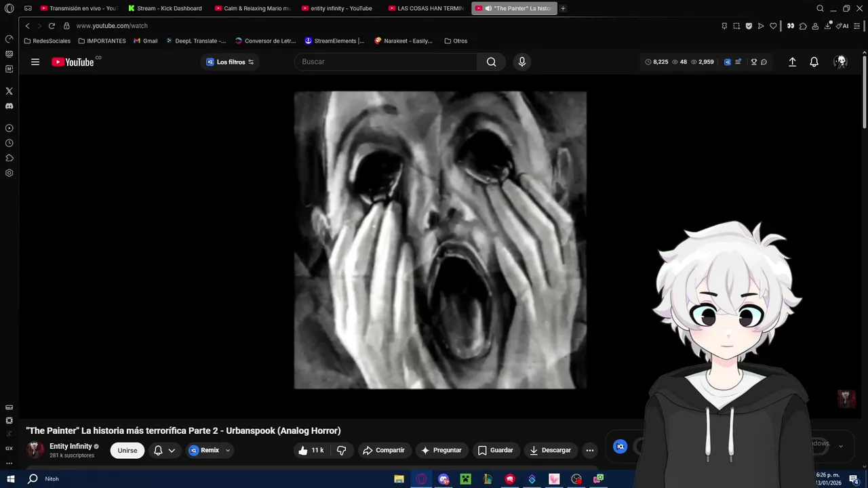The height and width of the screenshot is (488, 868).
Task: Like the video (11 k)
Action: point(311,450)
